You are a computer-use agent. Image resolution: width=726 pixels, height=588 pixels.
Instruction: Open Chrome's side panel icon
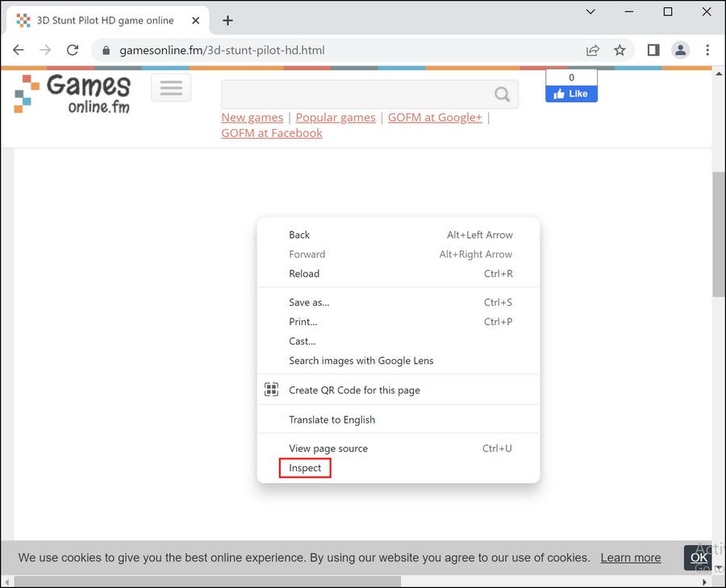652,50
